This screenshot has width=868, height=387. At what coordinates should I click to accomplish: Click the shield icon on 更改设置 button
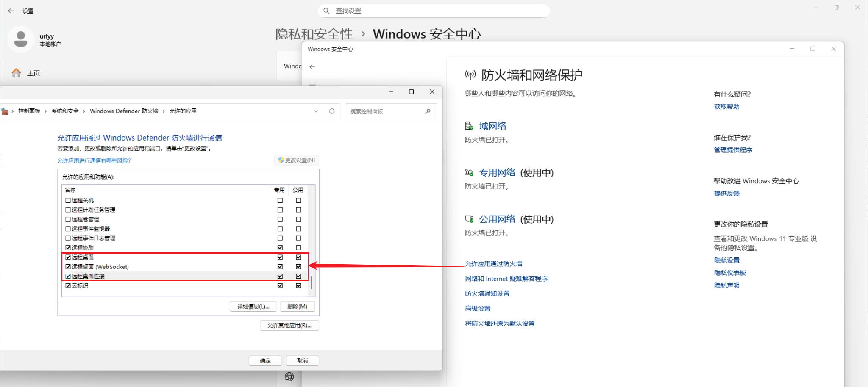click(281, 160)
